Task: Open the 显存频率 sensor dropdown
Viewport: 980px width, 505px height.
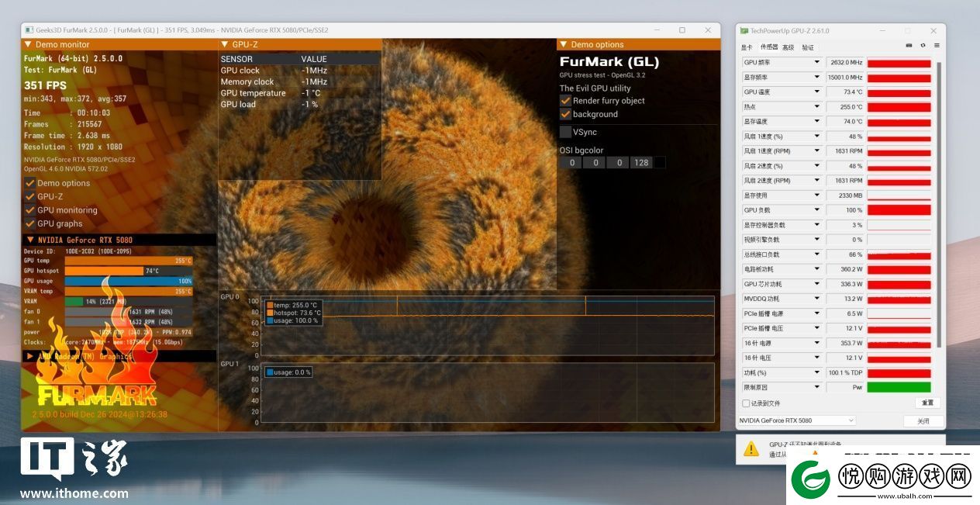Action: (x=816, y=77)
